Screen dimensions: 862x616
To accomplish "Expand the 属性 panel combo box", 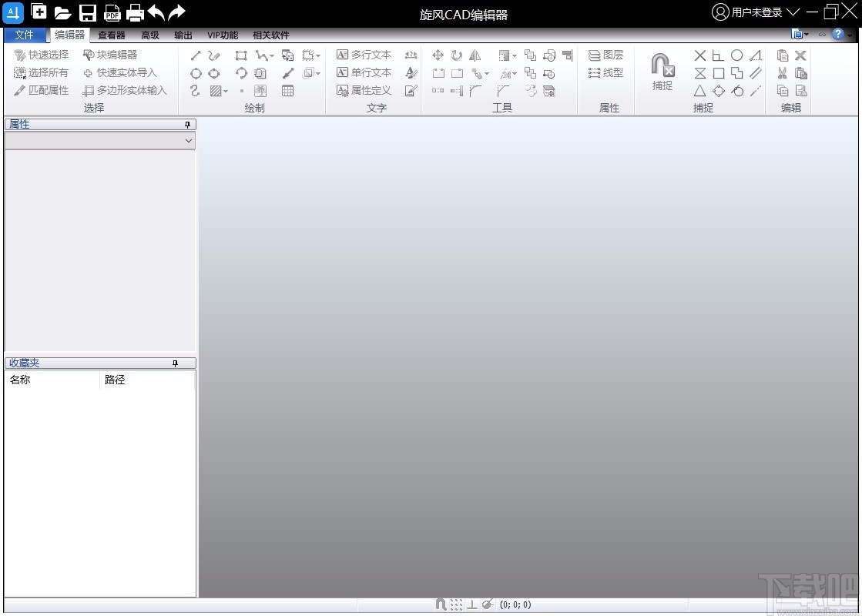I will coord(100,141).
